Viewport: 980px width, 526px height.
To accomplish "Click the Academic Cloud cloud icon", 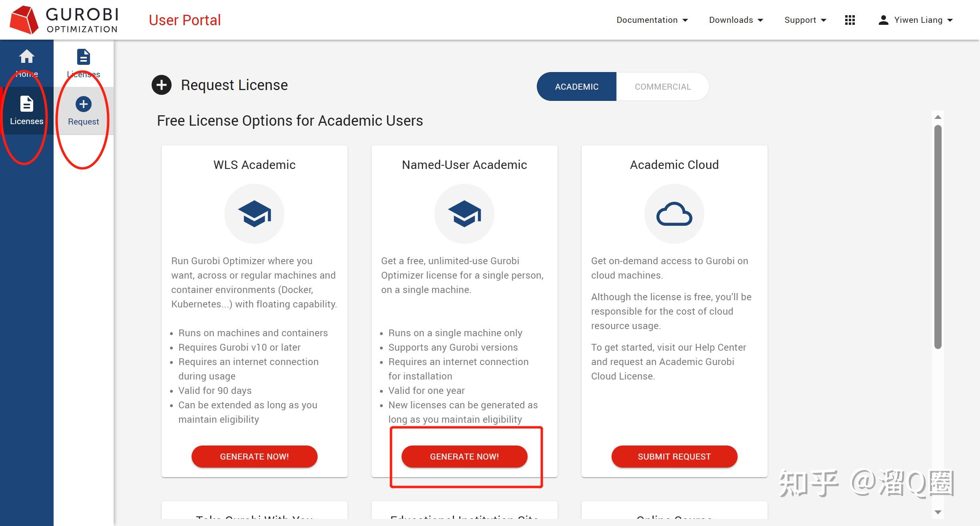I will [674, 214].
